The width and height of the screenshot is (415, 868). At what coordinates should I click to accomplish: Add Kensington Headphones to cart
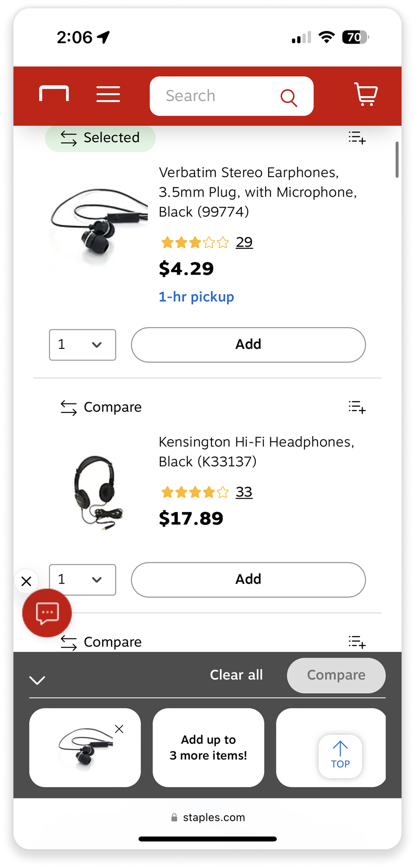click(248, 580)
